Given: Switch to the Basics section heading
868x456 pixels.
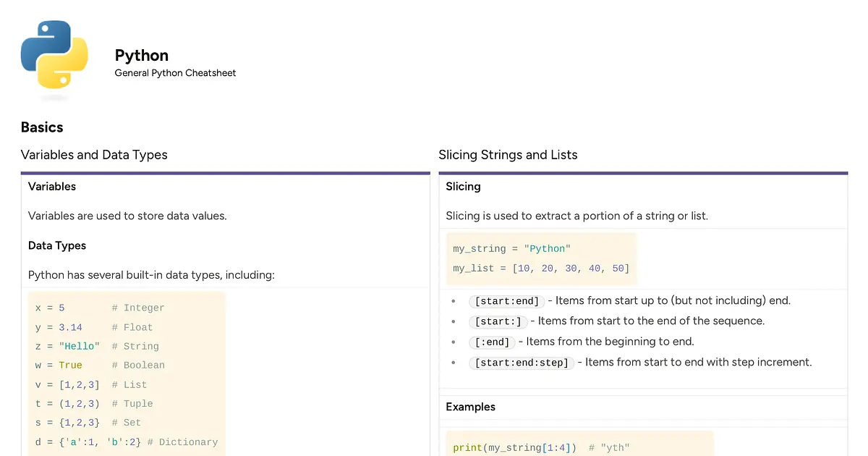Looking at the screenshot, I should tap(42, 127).
